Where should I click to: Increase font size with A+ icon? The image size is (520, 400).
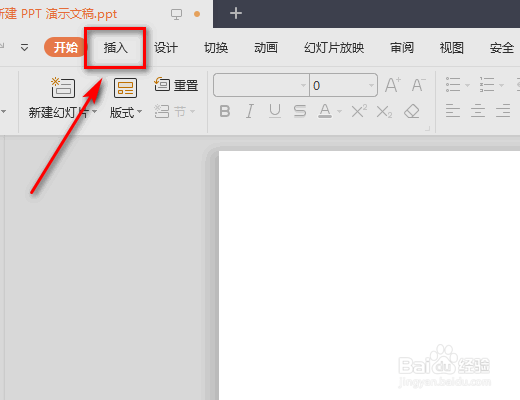(x=393, y=85)
